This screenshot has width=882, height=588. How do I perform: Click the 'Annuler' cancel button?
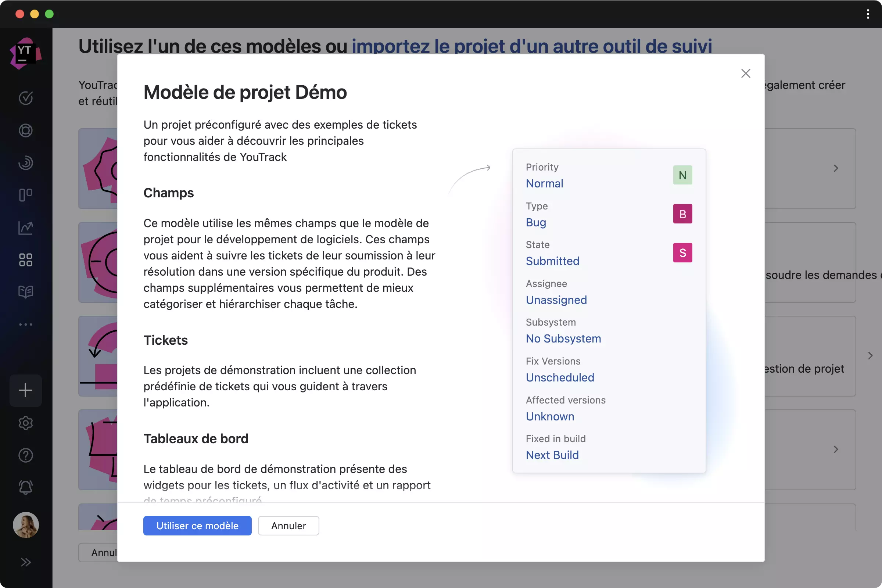coord(289,525)
